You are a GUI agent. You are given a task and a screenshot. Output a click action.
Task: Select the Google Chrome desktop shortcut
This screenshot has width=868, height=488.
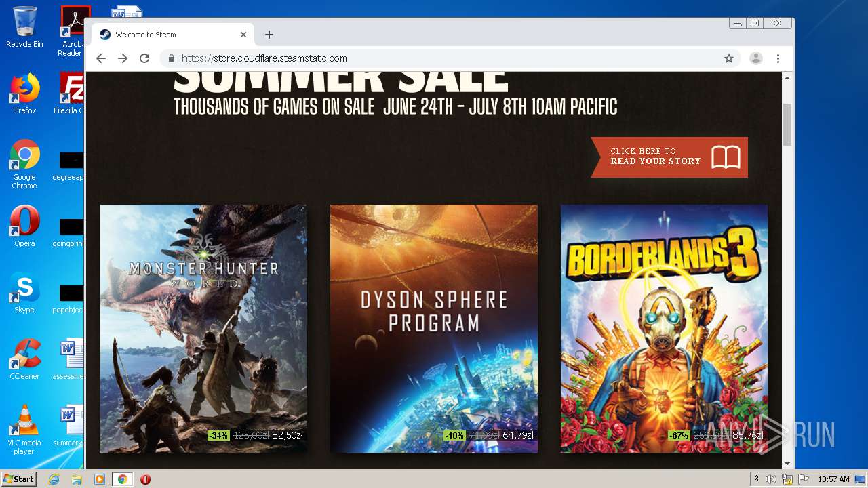pyautogui.click(x=24, y=164)
